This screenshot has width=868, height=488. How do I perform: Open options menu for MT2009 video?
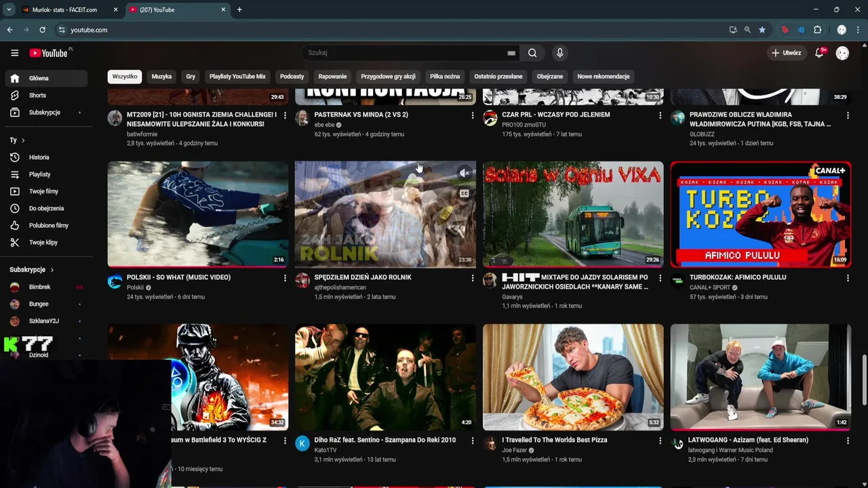(x=285, y=115)
